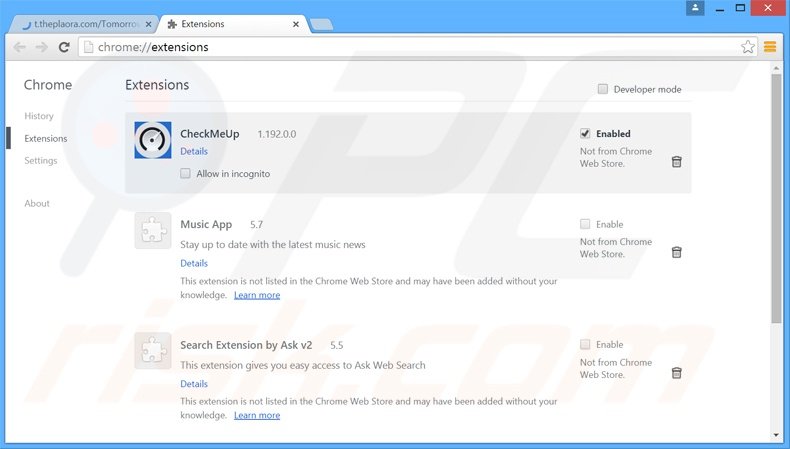Click the Music App puzzle piece icon
The height and width of the screenshot is (449, 790).
[x=153, y=230]
